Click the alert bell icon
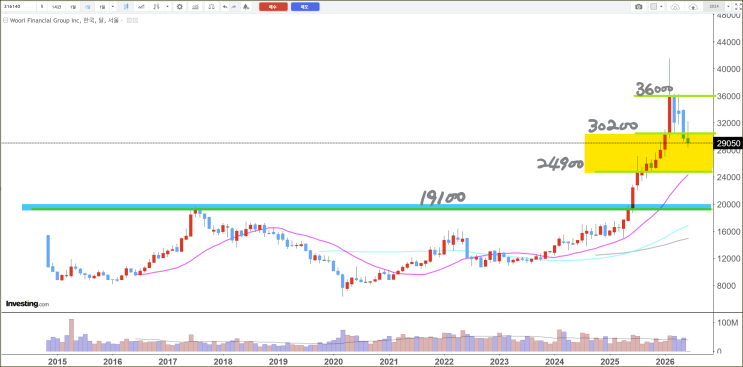This screenshot has height=367, width=743. (246, 7)
